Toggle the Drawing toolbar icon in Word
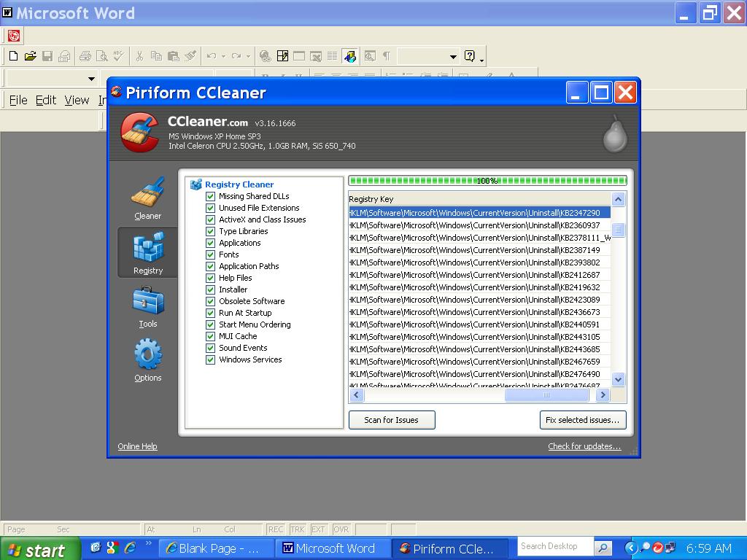 tap(349, 56)
